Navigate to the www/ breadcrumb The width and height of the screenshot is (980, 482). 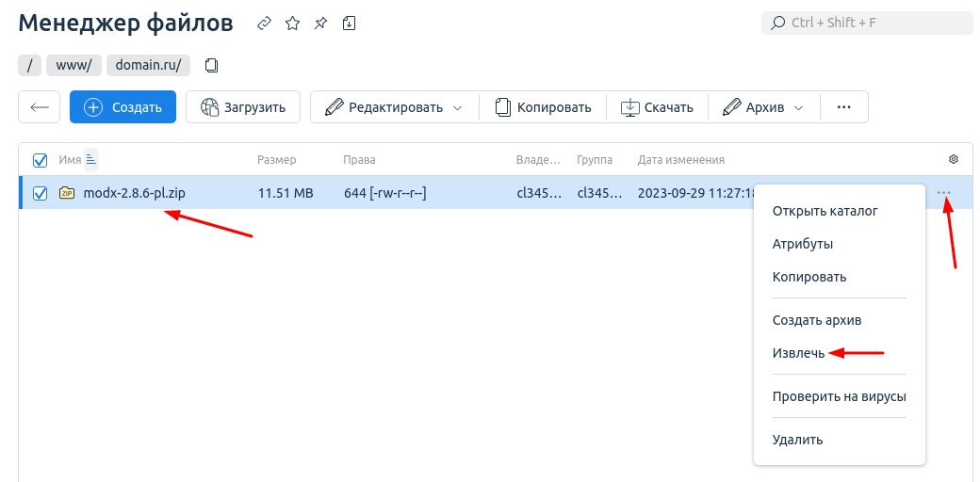pyautogui.click(x=73, y=65)
